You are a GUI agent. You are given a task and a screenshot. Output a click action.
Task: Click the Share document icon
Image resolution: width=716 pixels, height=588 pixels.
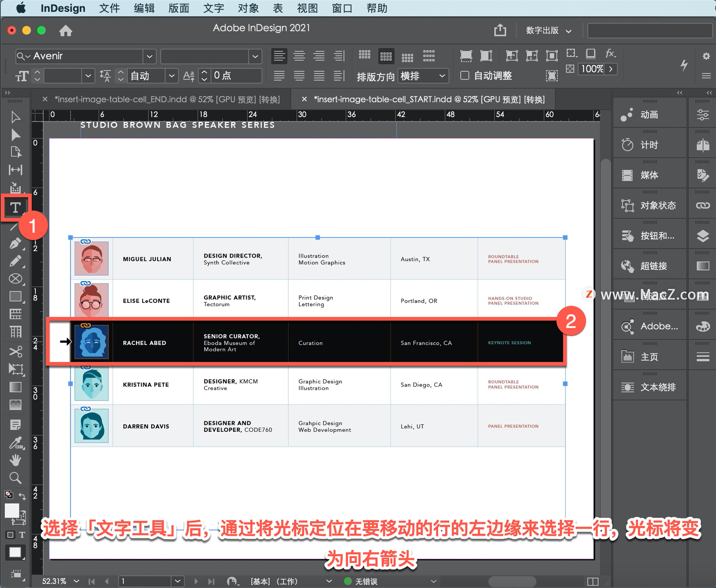(500, 30)
